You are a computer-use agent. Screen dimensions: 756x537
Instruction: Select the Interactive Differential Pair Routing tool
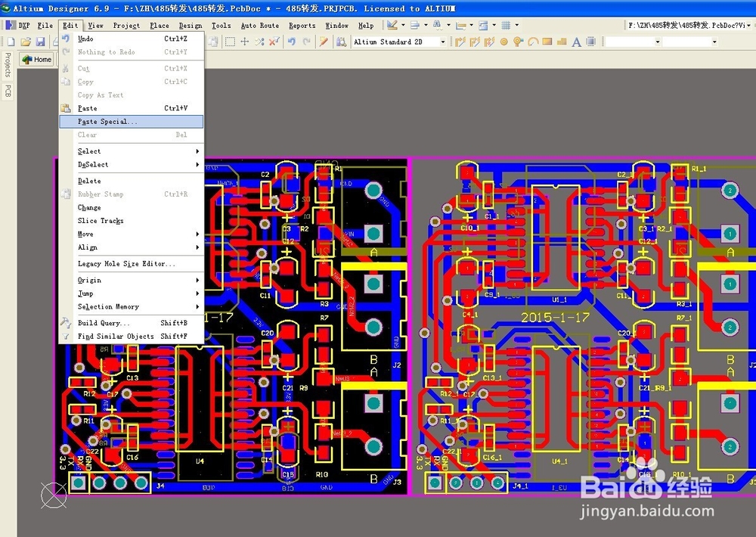click(489, 42)
